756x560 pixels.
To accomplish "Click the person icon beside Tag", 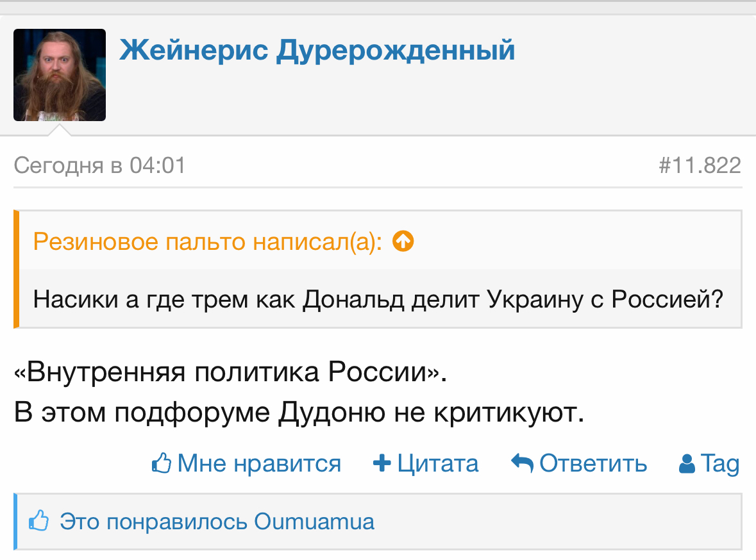I will (x=687, y=464).
